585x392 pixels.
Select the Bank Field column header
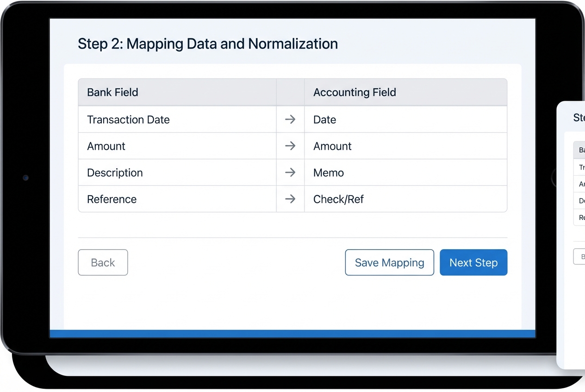(x=112, y=92)
